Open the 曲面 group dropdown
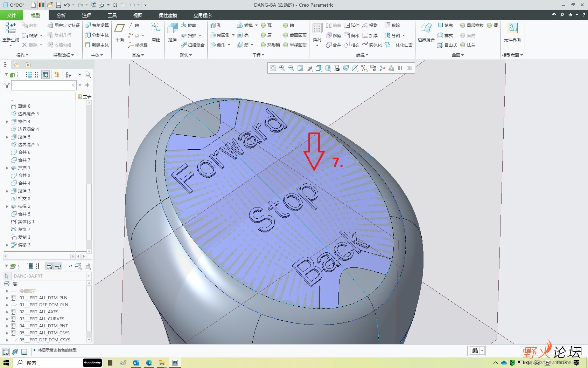The height and width of the screenshot is (368, 588). 457,55
